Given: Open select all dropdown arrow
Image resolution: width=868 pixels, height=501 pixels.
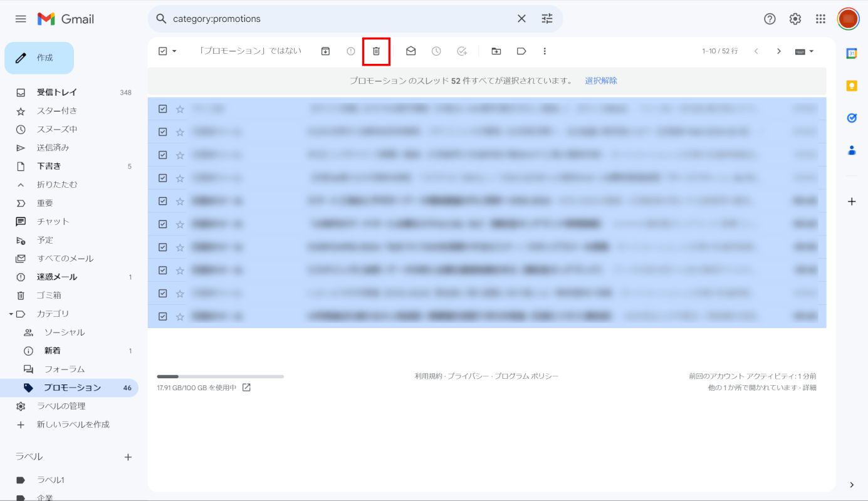Looking at the screenshot, I should coord(174,51).
